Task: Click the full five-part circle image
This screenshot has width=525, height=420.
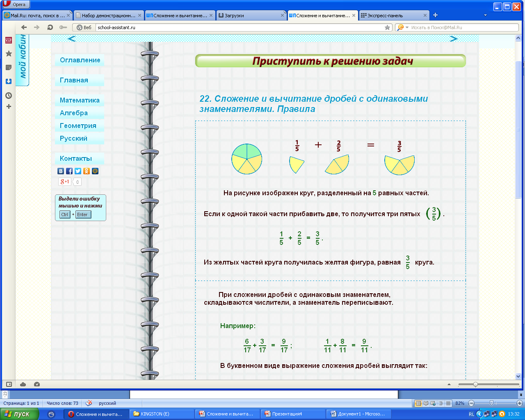Action: (247, 159)
